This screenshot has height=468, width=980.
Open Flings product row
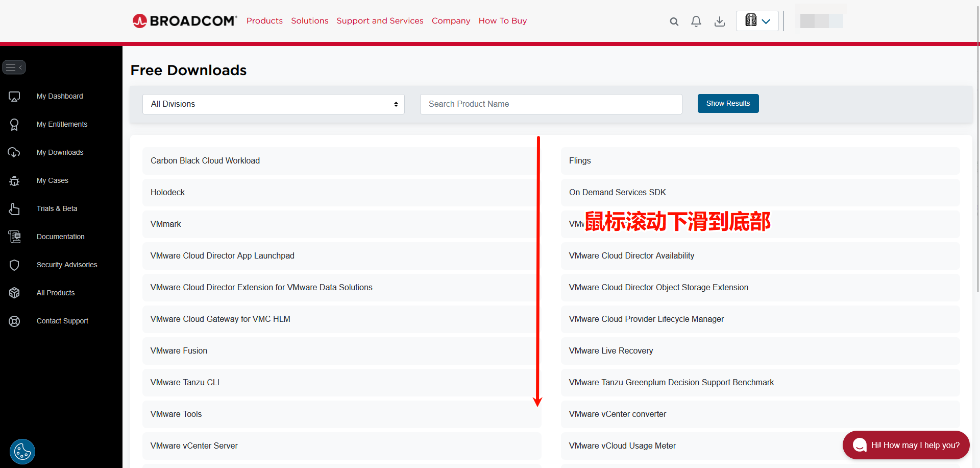tap(760, 161)
